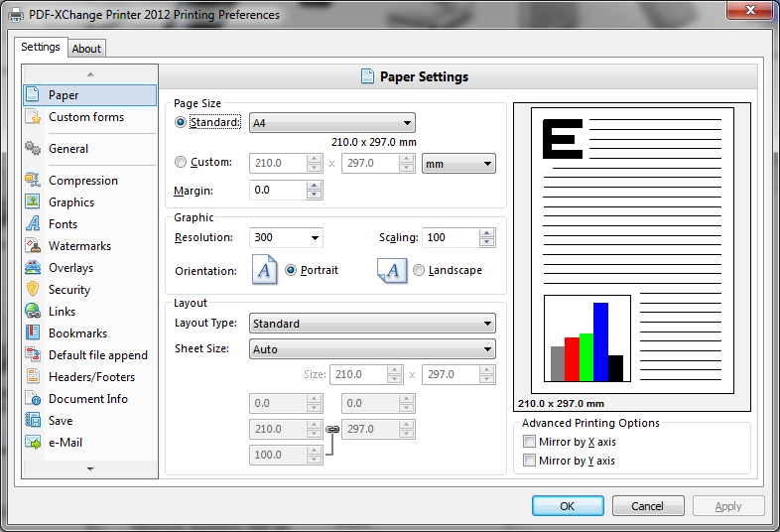
Task: Open the Layout Type dropdown
Action: point(371,324)
